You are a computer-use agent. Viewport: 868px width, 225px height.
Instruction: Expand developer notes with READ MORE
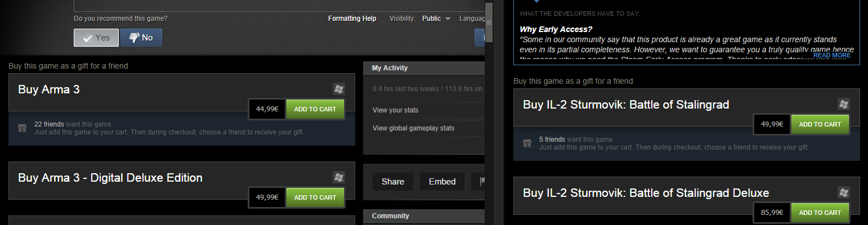click(832, 55)
